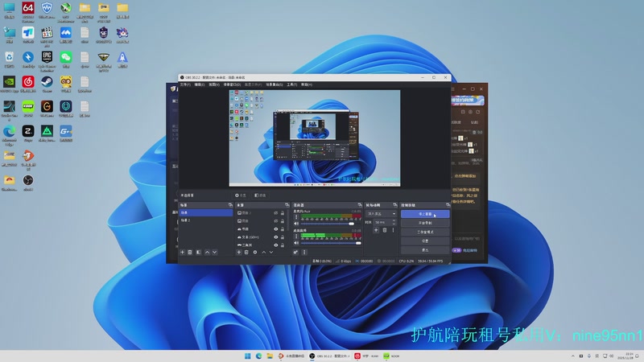Open Settings from the Controls panel
644x362 pixels.
tap(425, 241)
